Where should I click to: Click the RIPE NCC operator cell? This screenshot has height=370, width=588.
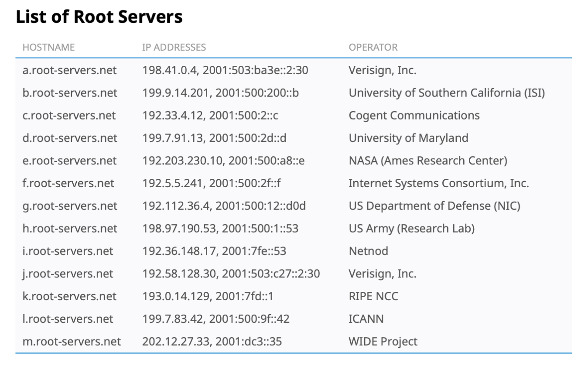tap(373, 297)
